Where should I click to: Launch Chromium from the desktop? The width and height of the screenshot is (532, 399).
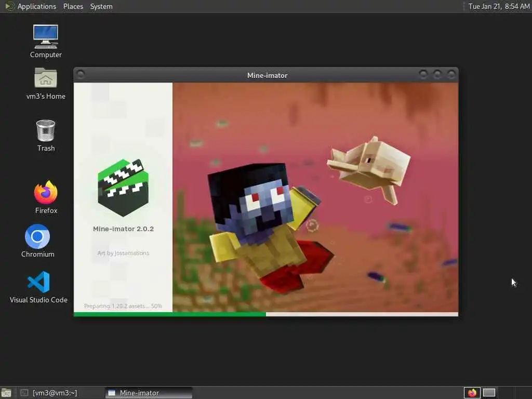click(37, 241)
